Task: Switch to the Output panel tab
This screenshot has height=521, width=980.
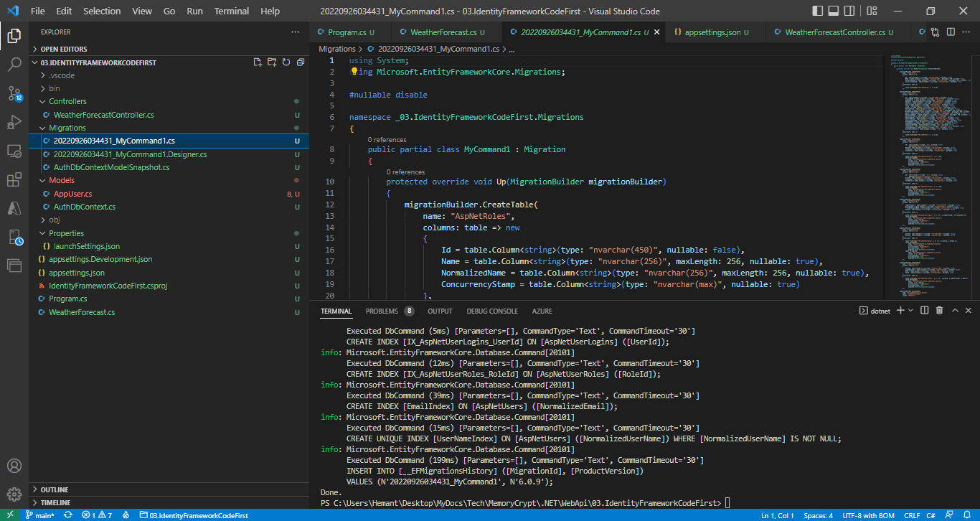Action: [x=440, y=311]
